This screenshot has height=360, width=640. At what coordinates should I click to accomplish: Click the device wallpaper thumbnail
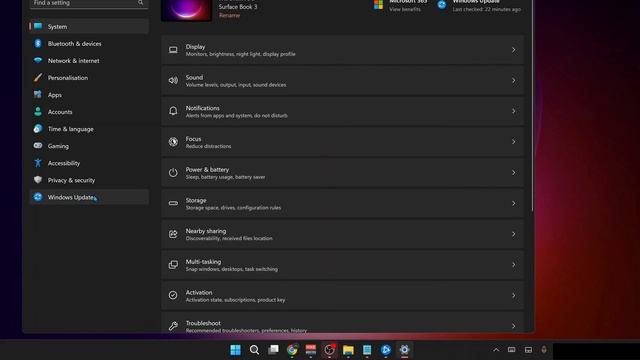(x=187, y=10)
